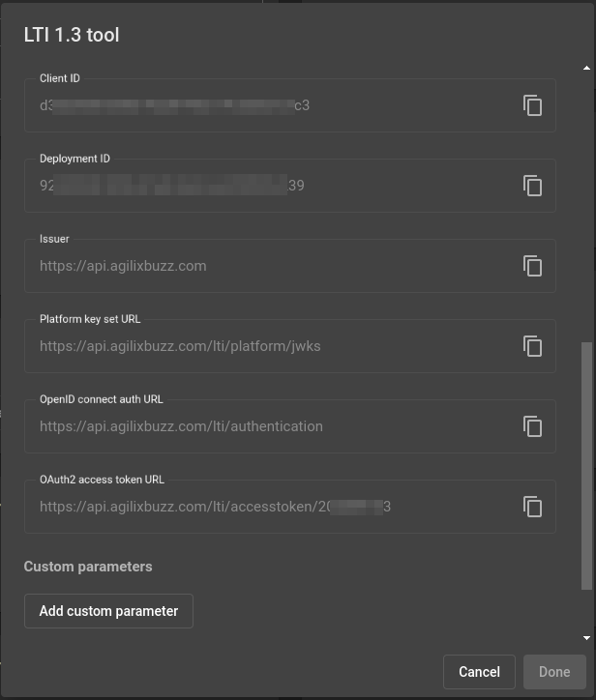Screen dimensions: 596x700
Task: Add a custom parameter
Action: pyautogui.click(x=108, y=611)
